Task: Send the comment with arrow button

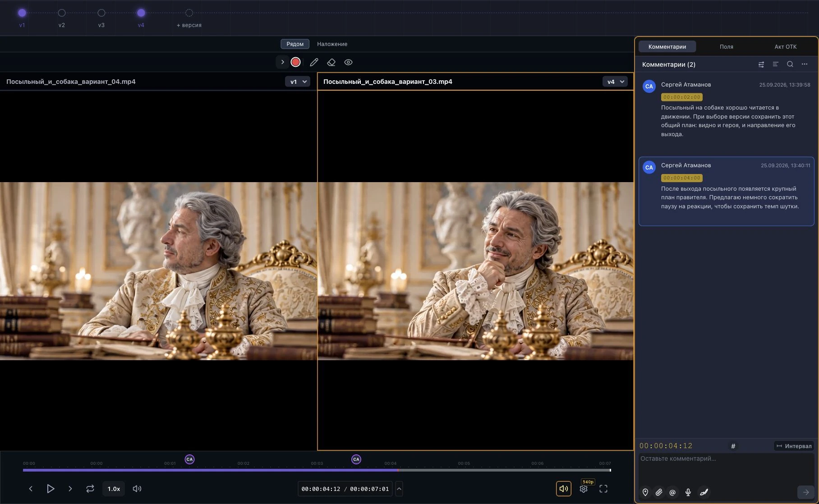Action: pos(805,492)
